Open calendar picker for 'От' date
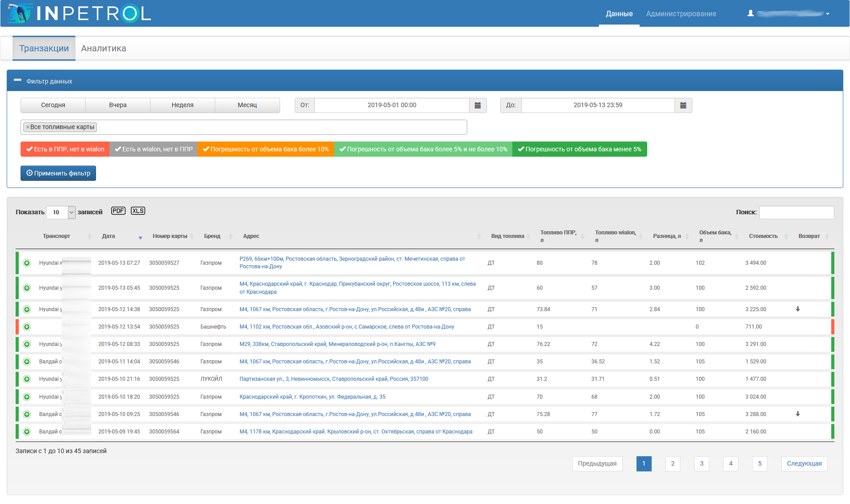This screenshot has height=504, width=850. coord(477,105)
